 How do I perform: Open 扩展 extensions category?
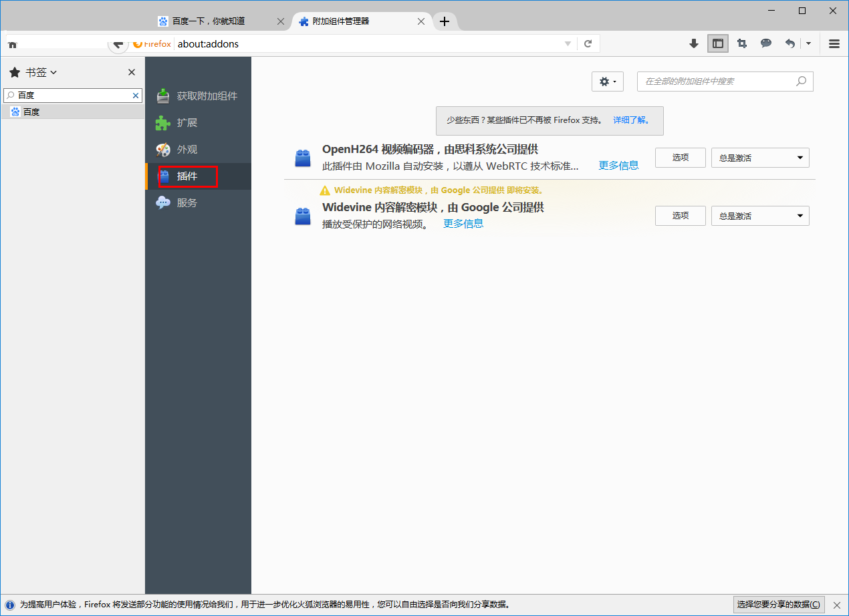[198, 123]
